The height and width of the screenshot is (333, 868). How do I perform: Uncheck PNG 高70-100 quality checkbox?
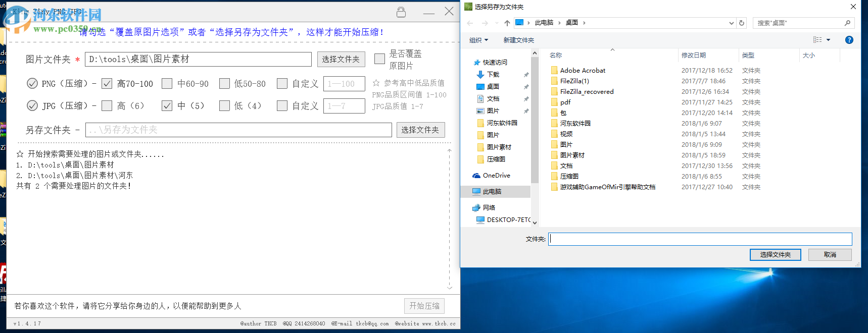107,83
